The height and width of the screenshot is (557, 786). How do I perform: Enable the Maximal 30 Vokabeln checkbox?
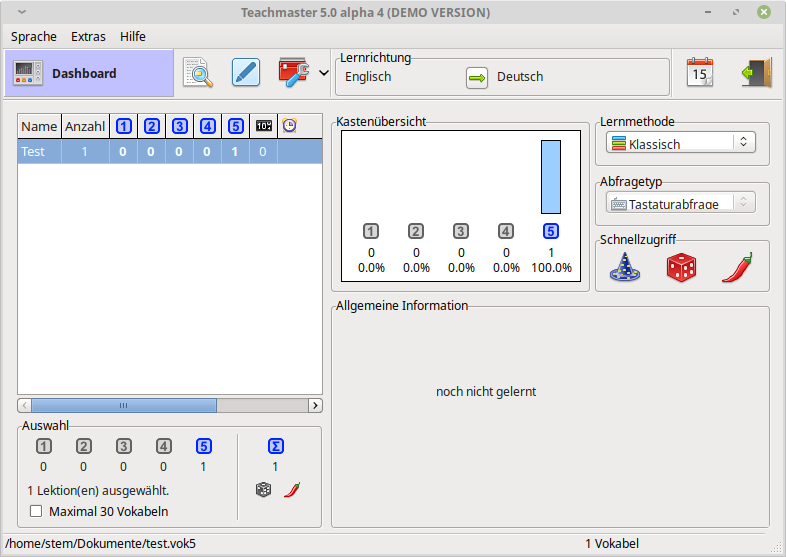(37, 511)
